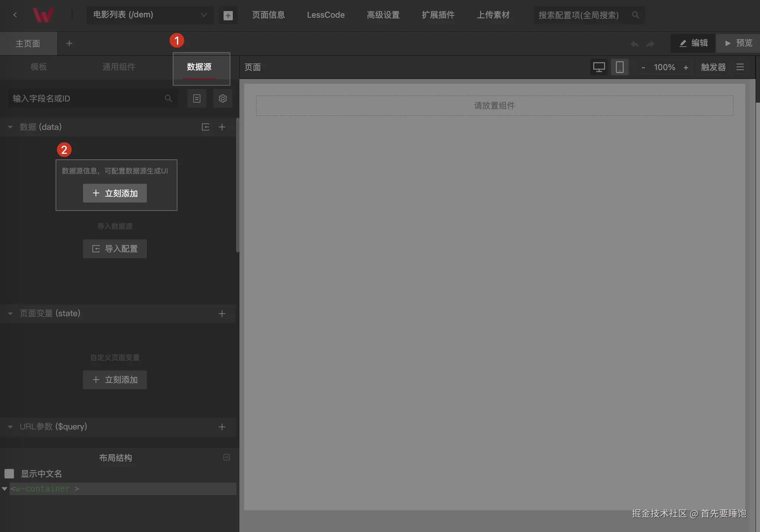Switch to 预览 preview mode
Viewport: 760px width, 532px height.
[x=738, y=43]
